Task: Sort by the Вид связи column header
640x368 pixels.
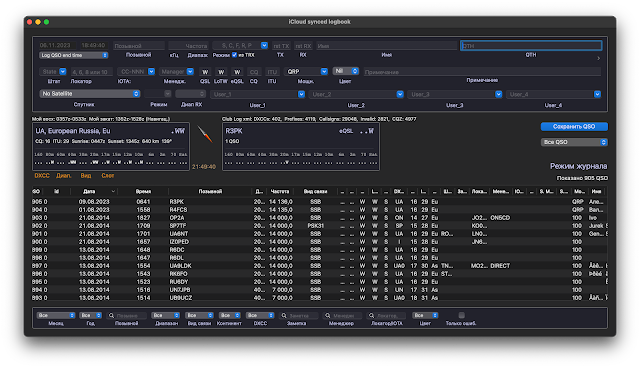Action: coord(315,191)
